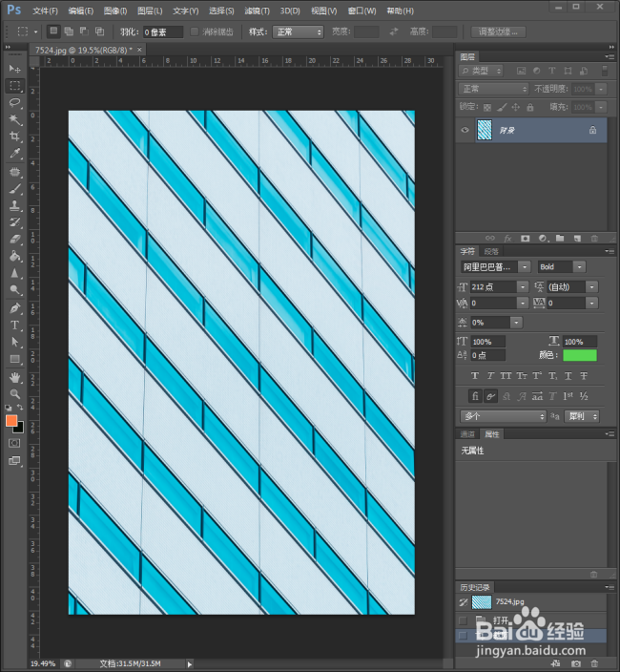Screen dimensions: 620x672
Task: Add a layer mask in Layers panel
Action: 525,239
